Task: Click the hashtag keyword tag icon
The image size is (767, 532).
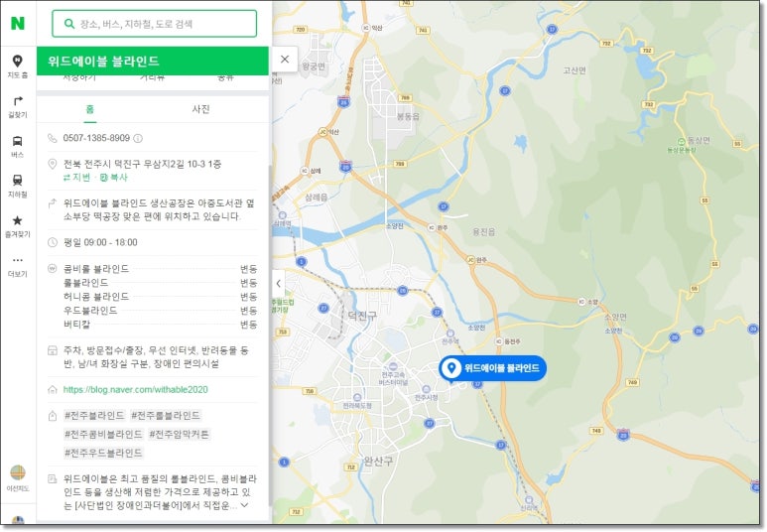Action: [53, 416]
